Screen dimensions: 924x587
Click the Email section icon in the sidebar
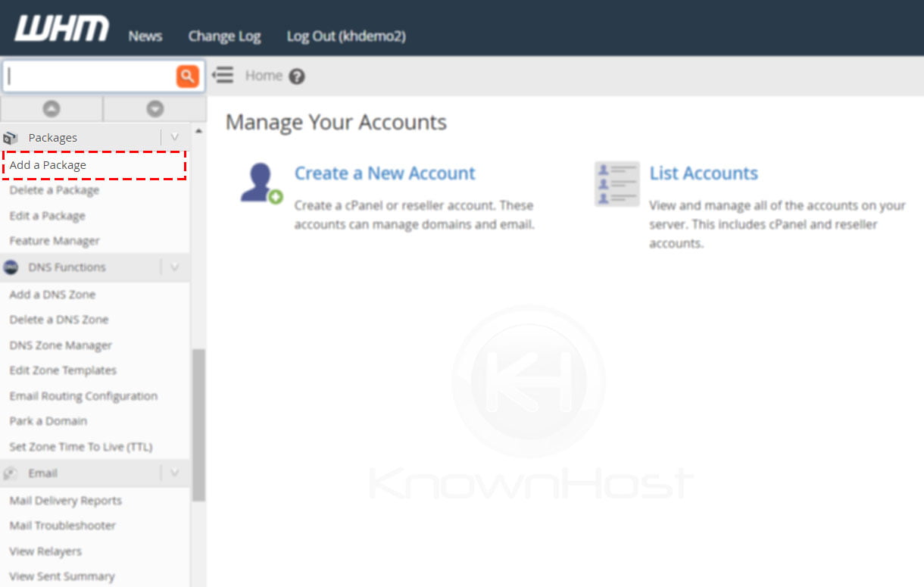11,473
